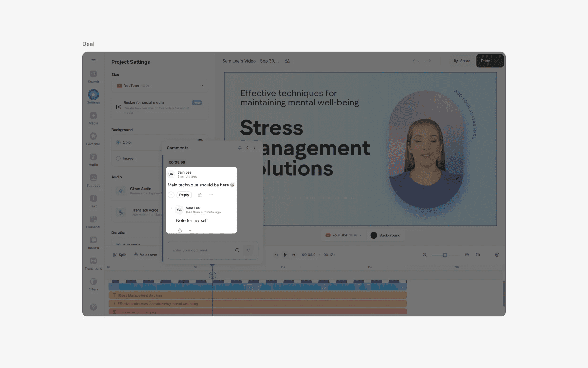Click the zoom out magnifier icon
The width and height of the screenshot is (588, 368).
click(x=424, y=255)
